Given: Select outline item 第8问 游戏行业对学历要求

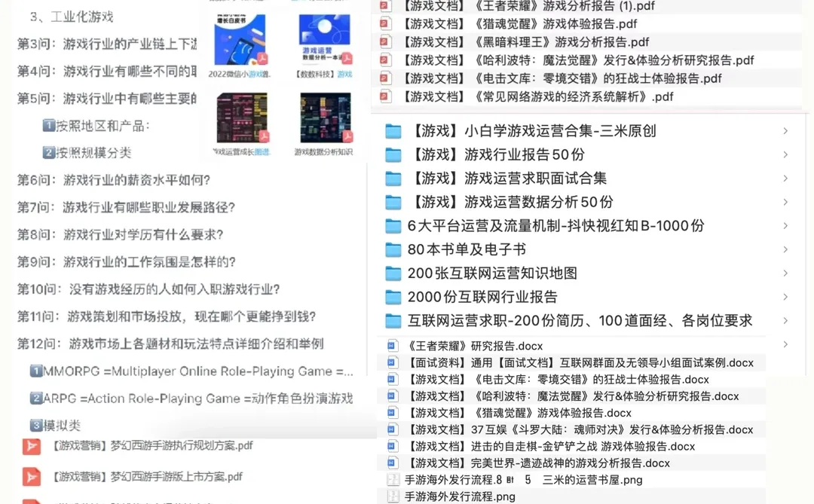Looking at the screenshot, I should click(120, 234).
